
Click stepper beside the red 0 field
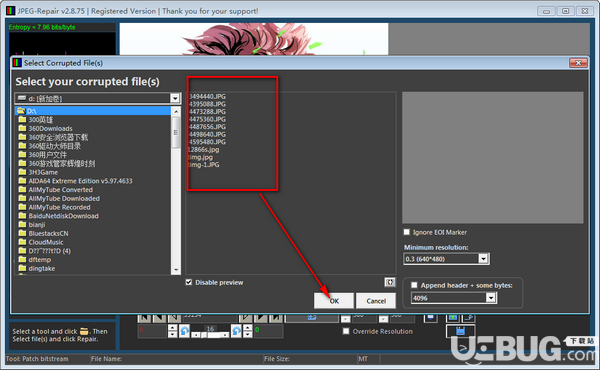pos(173,331)
